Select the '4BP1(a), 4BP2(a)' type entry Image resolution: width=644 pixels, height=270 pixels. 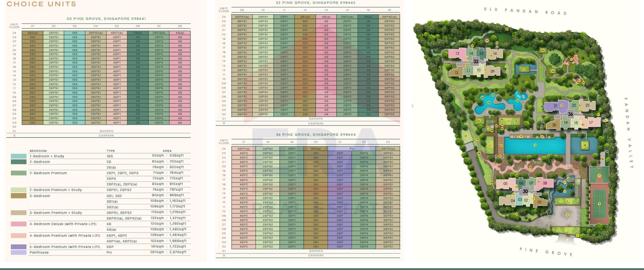(122, 241)
